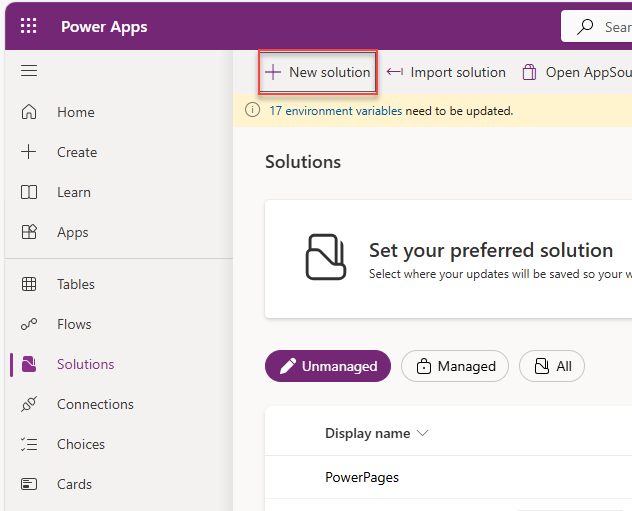Click the pencil icon on Unmanaged filter
This screenshot has width=632, height=511.
tap(288, 366)
